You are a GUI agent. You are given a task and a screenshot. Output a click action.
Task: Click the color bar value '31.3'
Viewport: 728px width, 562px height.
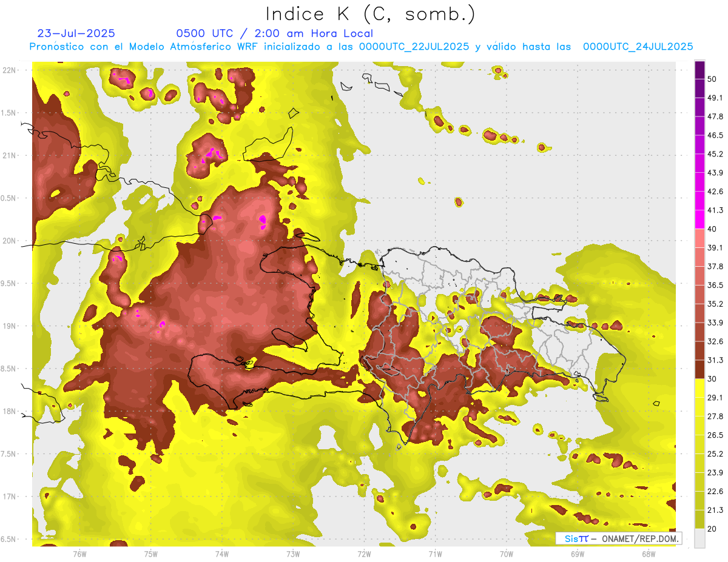[715, 360]
